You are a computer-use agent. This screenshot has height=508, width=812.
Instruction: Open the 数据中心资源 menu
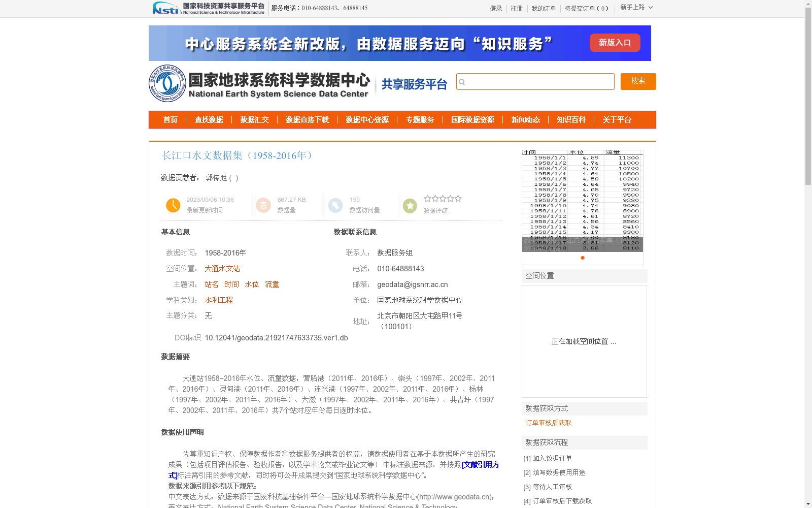pos(367,120)
